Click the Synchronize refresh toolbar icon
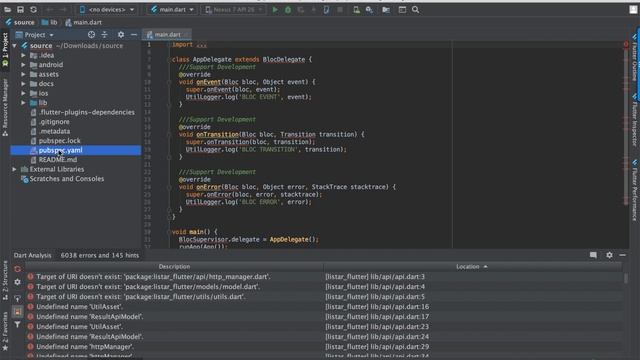This screenshot has width=640, height=360. coord(33,9)
